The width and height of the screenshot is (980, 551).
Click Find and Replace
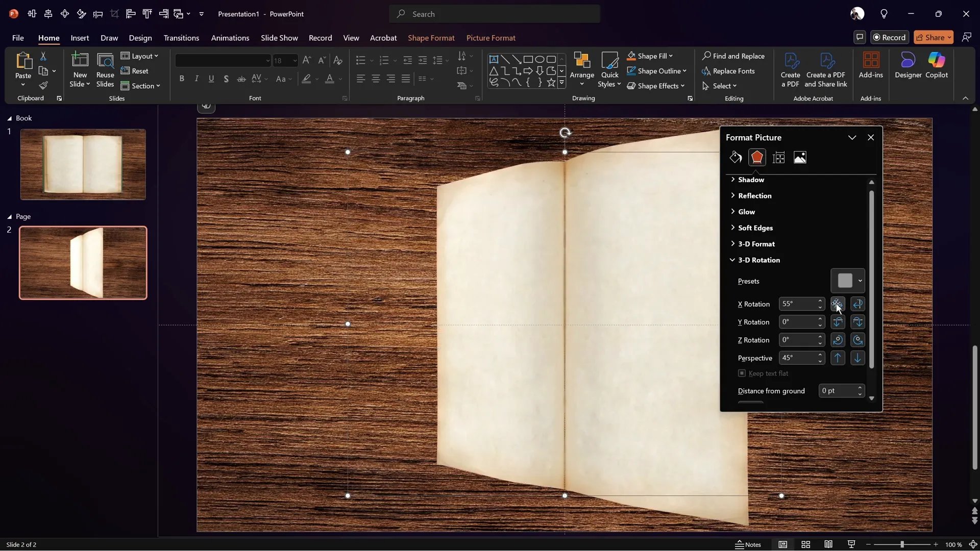(x=733, y=56)
